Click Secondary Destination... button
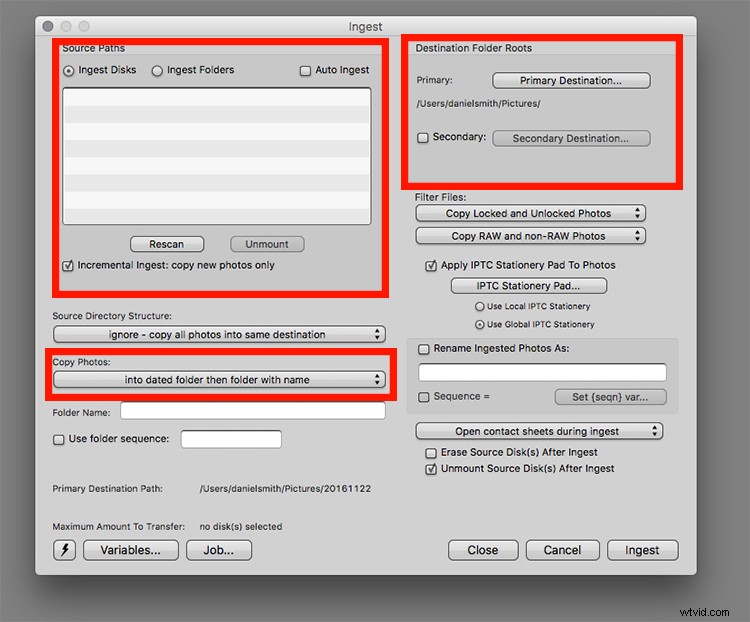The image size is (750, 622). (571, 138)
